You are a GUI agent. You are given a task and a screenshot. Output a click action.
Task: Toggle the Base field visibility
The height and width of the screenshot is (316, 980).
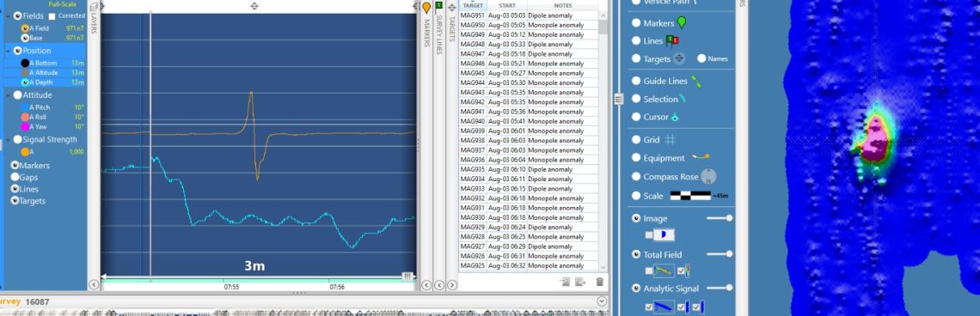25,38
